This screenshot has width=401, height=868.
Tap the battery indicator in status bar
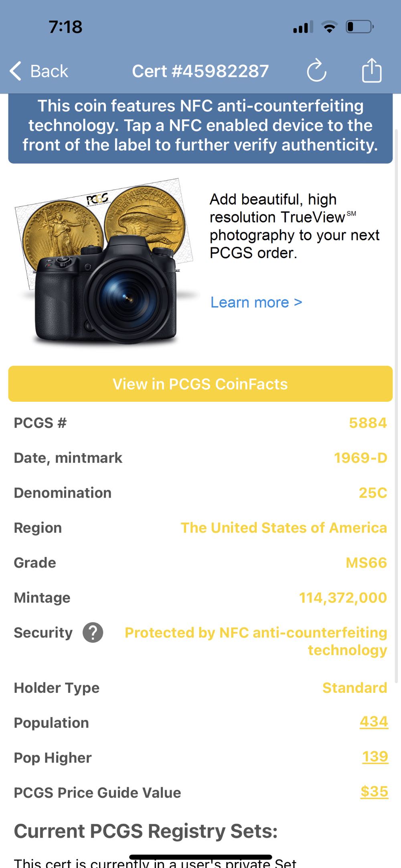360,27
